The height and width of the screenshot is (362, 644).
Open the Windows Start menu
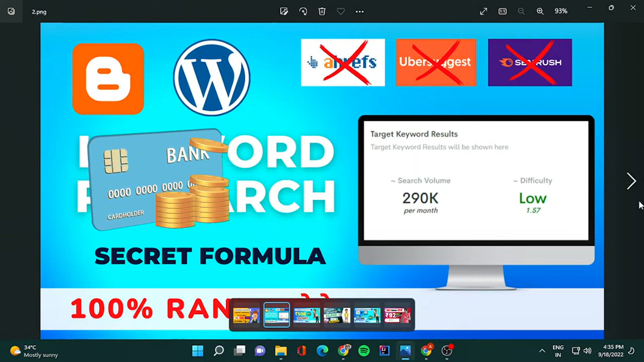pyautogui.click(x=198, y=351)
